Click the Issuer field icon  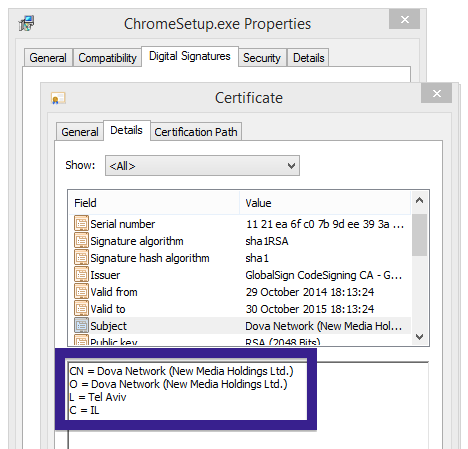(81, 275)
